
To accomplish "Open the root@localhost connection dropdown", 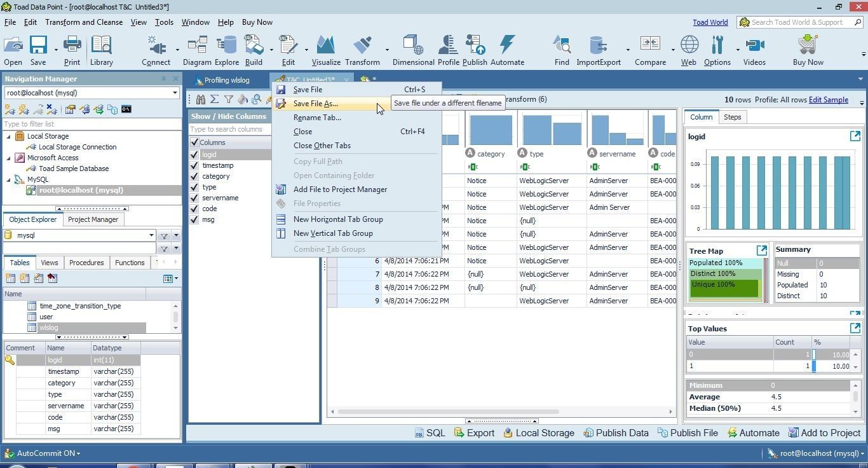I will (175, 93).
